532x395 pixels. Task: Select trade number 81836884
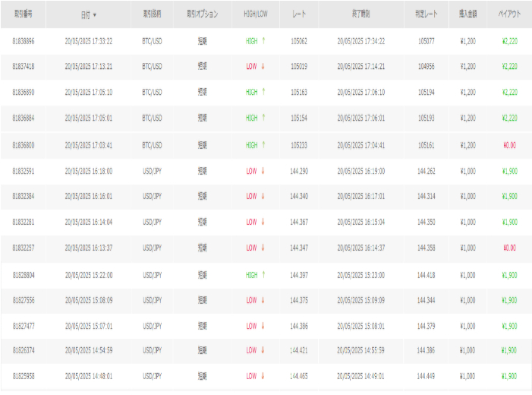(24, 118)
